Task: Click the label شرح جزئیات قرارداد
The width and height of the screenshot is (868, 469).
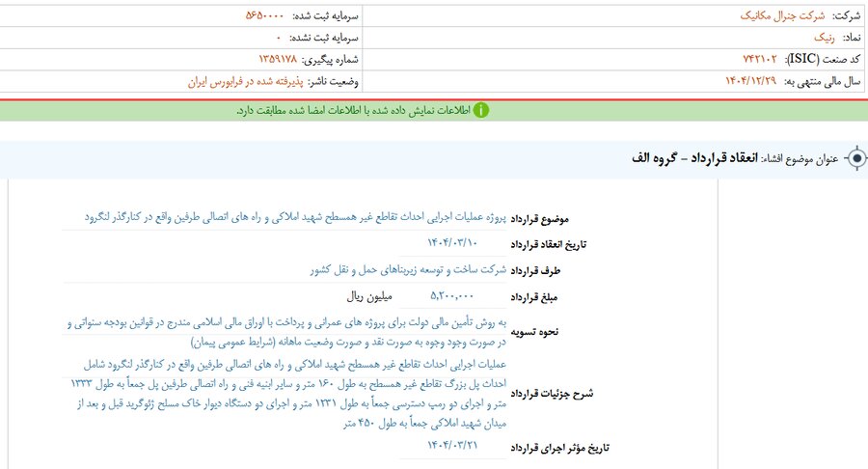Action: (x=552, y=395)
